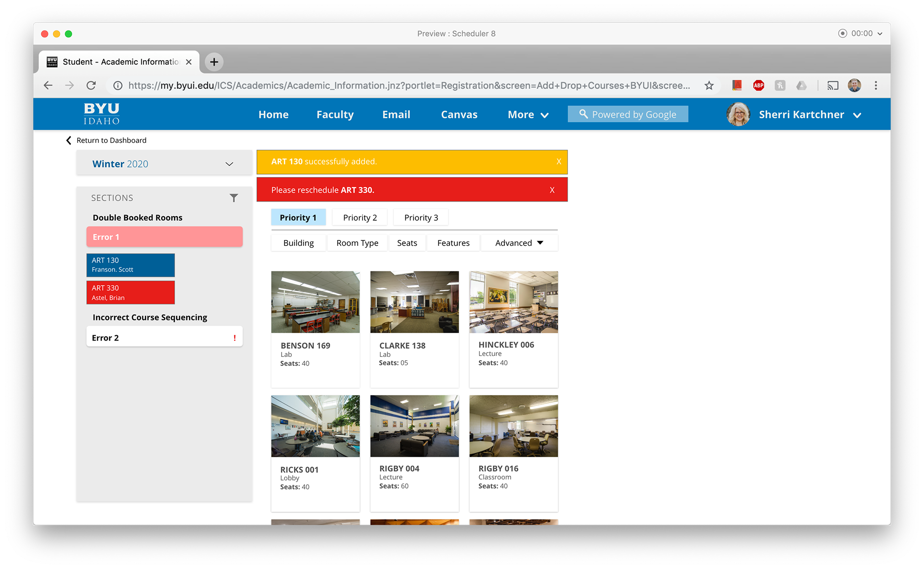Screen dimensions: 924x569
Task: Open the Advanced filter dropdown
Action: (x=519, y=243)
